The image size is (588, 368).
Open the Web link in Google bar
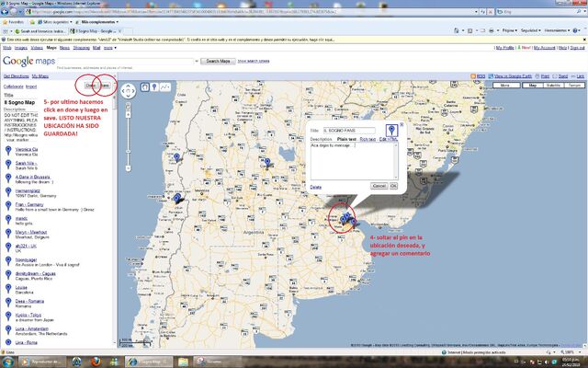tap(6, 48)
